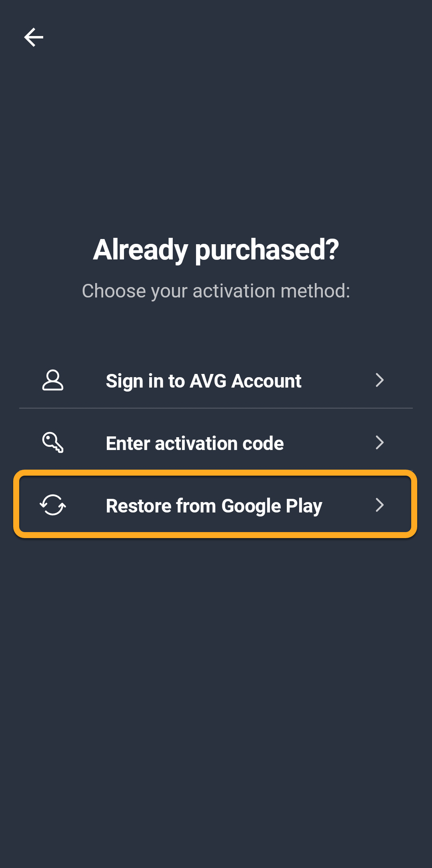Click the circular restore arrows icon
The image size is (432, 868).
tap(53, 505)
